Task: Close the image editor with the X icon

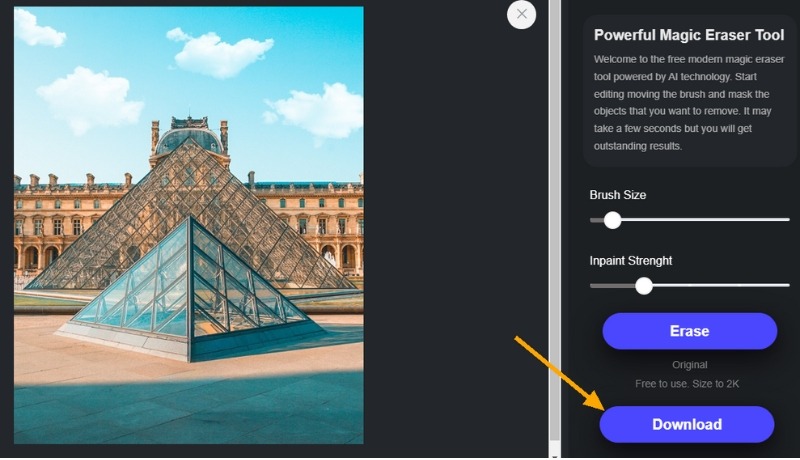Action: pyautogui.click(x=521, y=14)
